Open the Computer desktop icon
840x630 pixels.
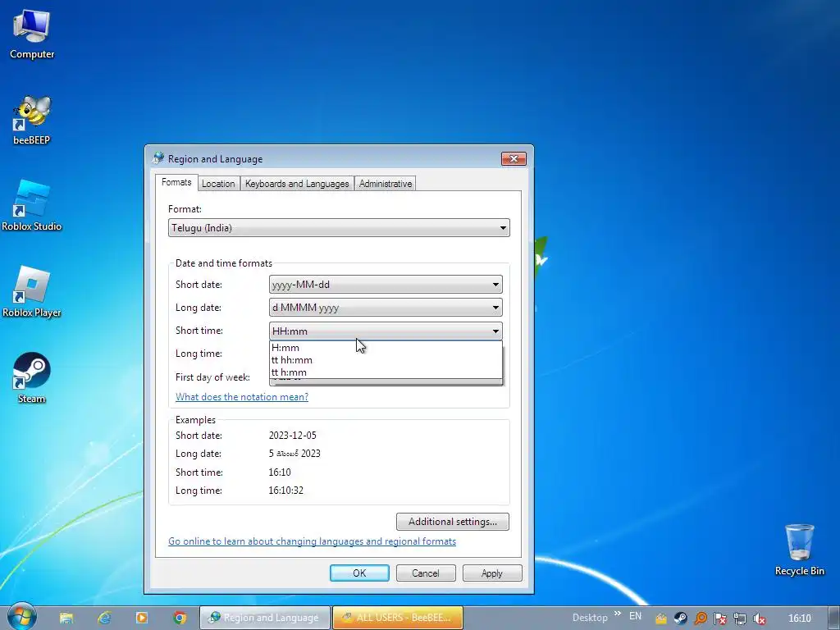point(32,34)
